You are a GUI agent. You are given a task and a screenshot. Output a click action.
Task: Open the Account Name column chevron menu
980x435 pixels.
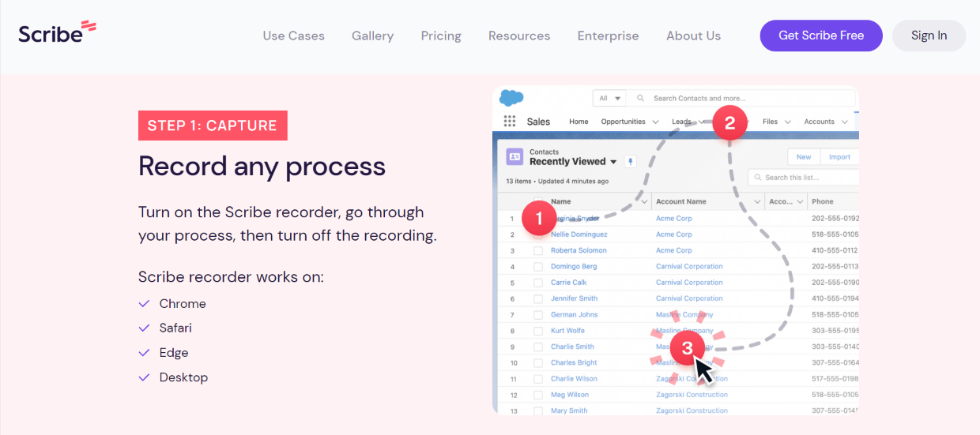pyautogui.click(x=757, y=202)
